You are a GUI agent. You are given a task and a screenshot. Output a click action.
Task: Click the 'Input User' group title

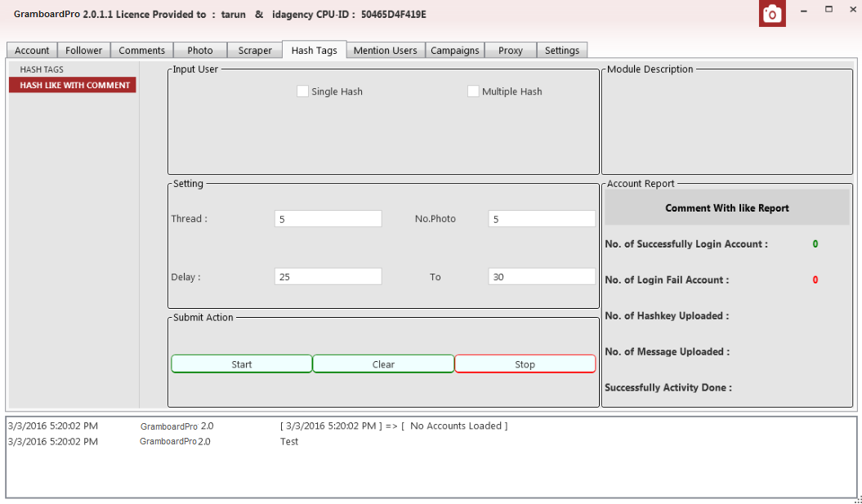point(195,69)
